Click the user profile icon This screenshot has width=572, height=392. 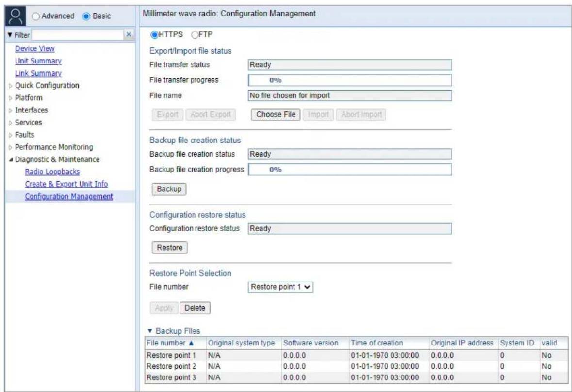tap(16, 16)
